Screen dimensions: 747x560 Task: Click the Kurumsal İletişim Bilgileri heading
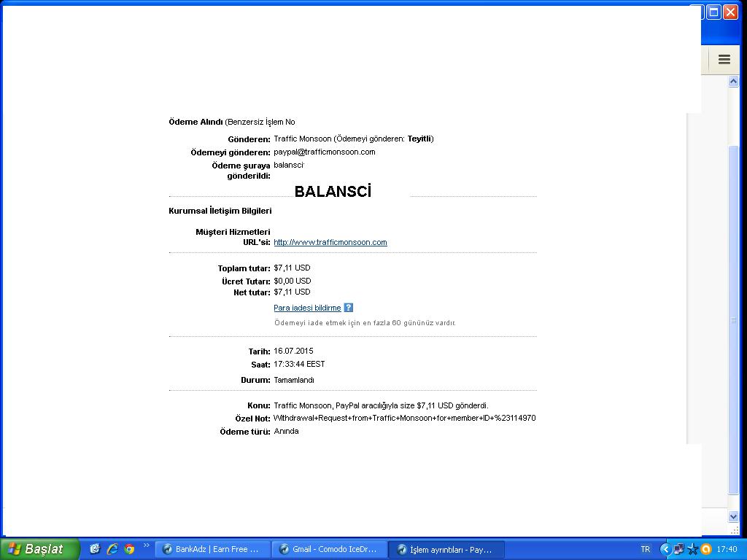click(x=220, y=211)
